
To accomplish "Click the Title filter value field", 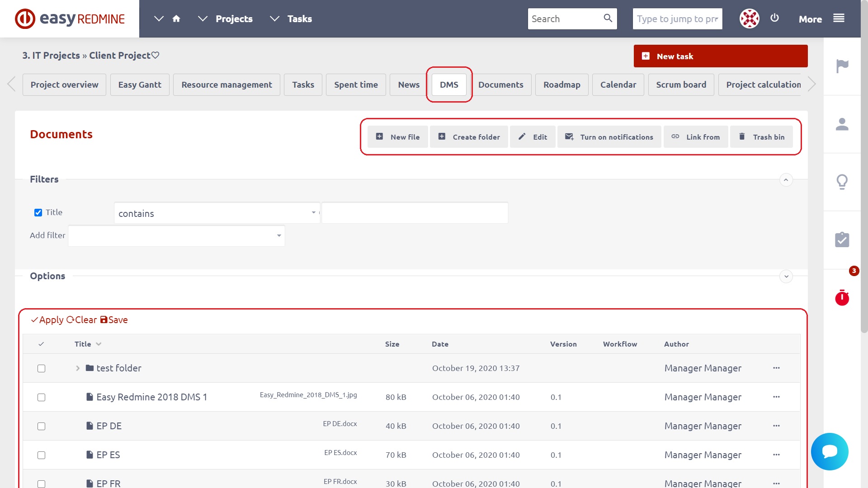I will [415, 213].
